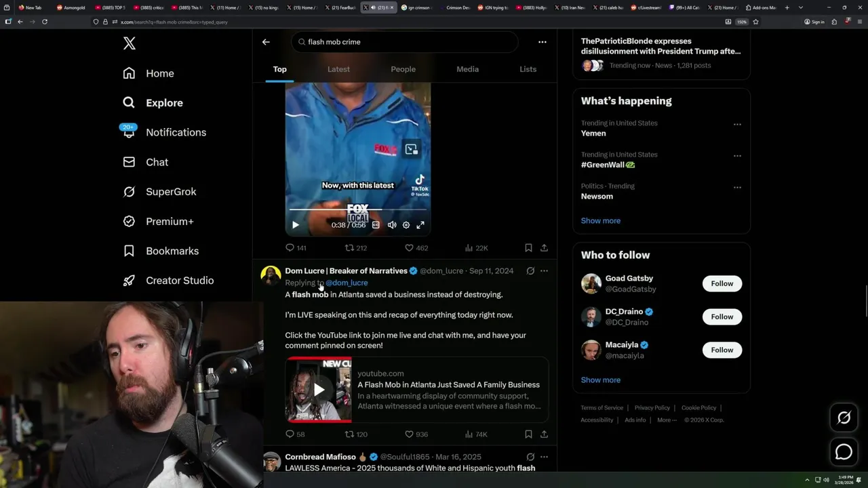Switch to the Latest tab
The height and width of the screenshot is (488, 868).
[x=338, y=69]
